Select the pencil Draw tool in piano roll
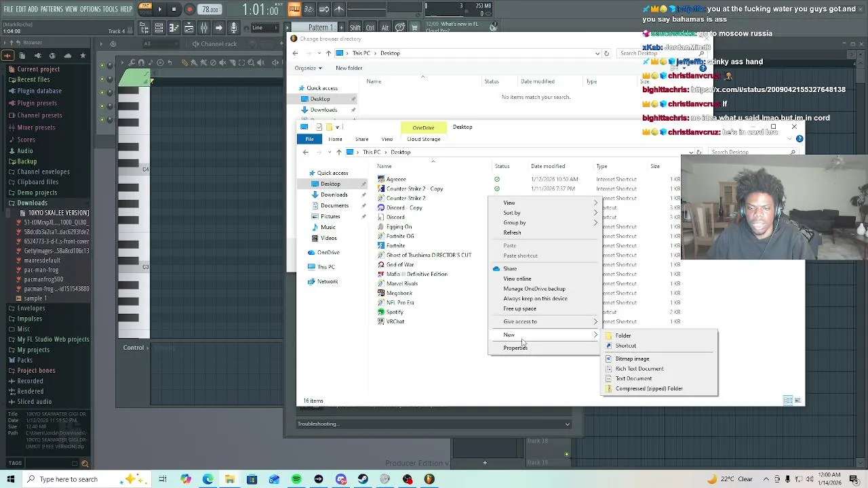This screenshot has height=488, width=868. [x=184, y=62]
